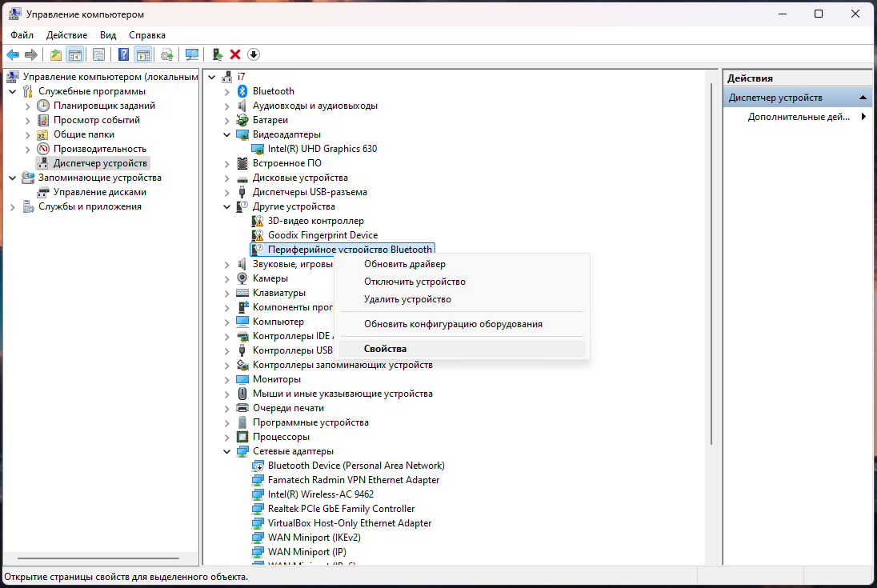Collapse the Другие устройства category
This screenshot has height=588, width=877.
[227, 207]
